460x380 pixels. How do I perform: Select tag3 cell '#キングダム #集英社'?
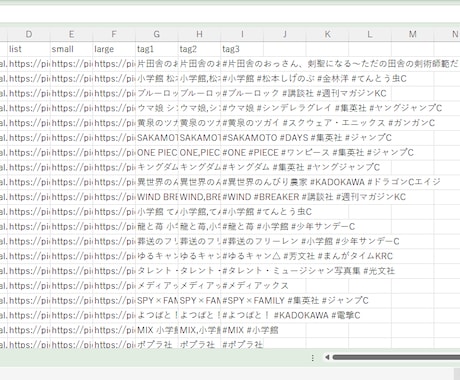[x=242, y=167]
